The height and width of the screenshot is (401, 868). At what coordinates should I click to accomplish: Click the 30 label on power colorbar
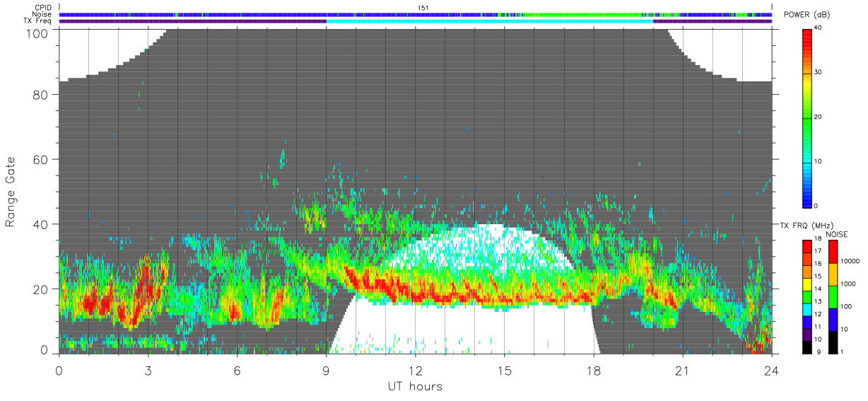point(819,72)
